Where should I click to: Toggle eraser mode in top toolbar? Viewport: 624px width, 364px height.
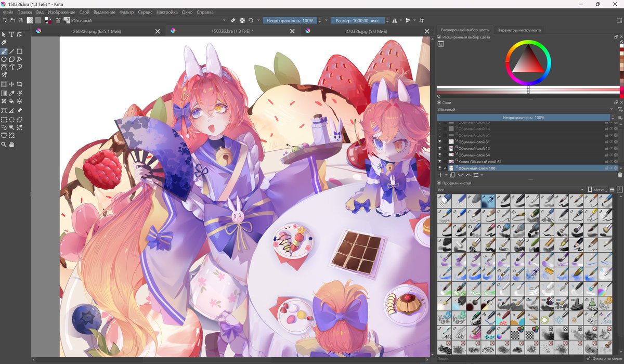tap(233, 21)
